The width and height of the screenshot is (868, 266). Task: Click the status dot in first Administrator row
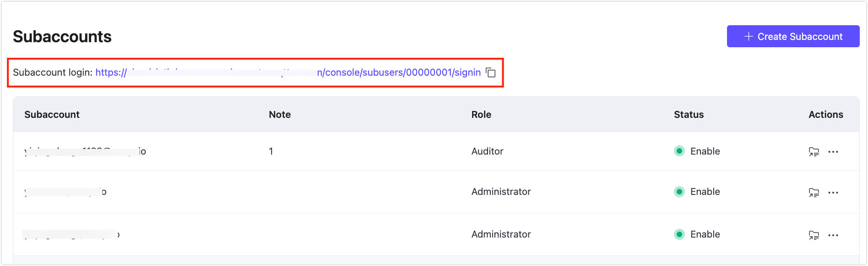(679, 192)
